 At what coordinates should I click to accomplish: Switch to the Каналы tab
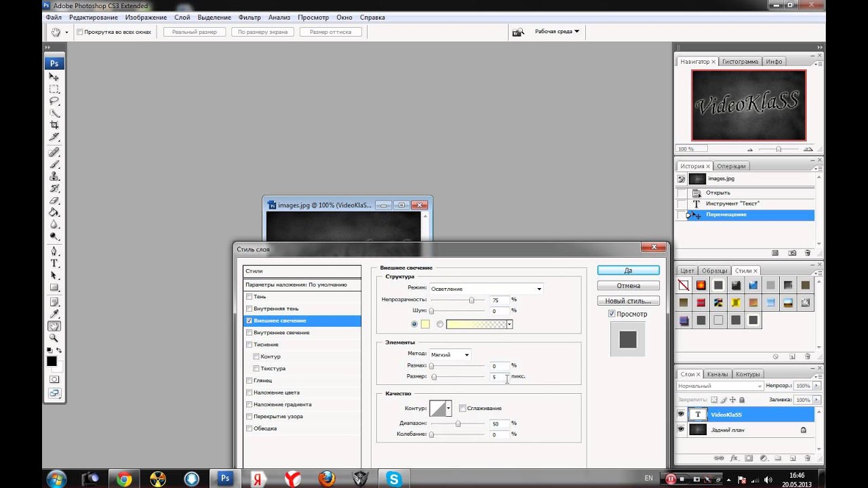tap(717, 374)
